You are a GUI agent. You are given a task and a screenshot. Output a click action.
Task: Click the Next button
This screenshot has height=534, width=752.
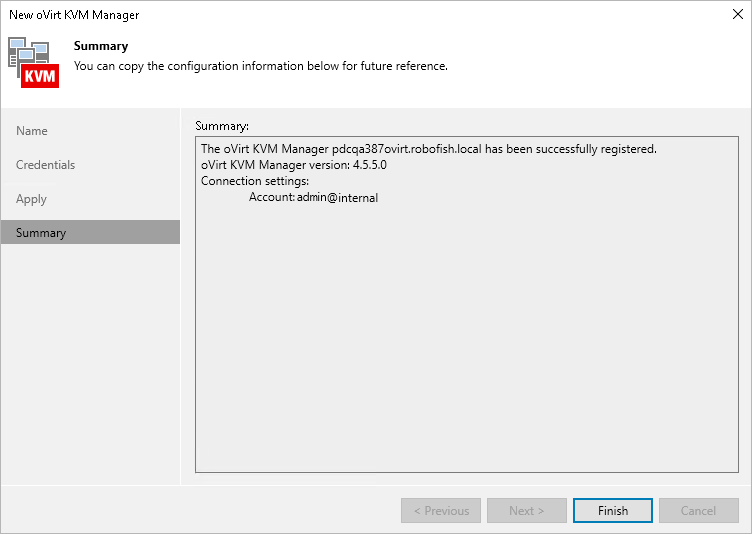pyautogui.click(x=526, y=510)
